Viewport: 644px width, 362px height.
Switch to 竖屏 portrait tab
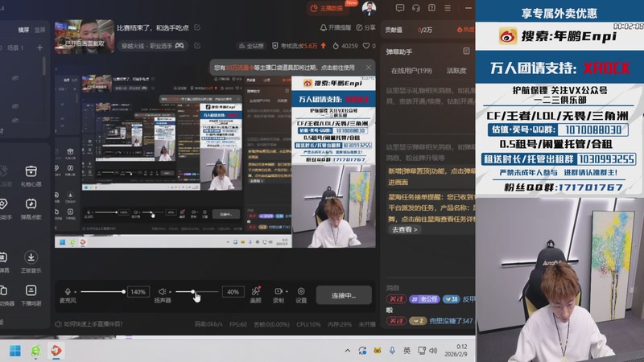(39, 30)
